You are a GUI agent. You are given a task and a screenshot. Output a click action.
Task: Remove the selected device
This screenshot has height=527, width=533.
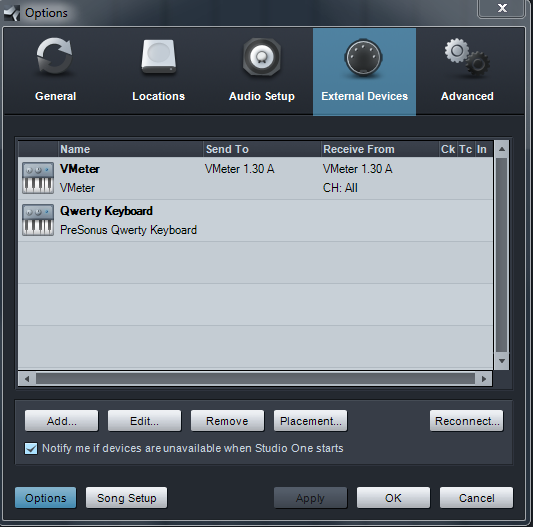coord(227,421)
